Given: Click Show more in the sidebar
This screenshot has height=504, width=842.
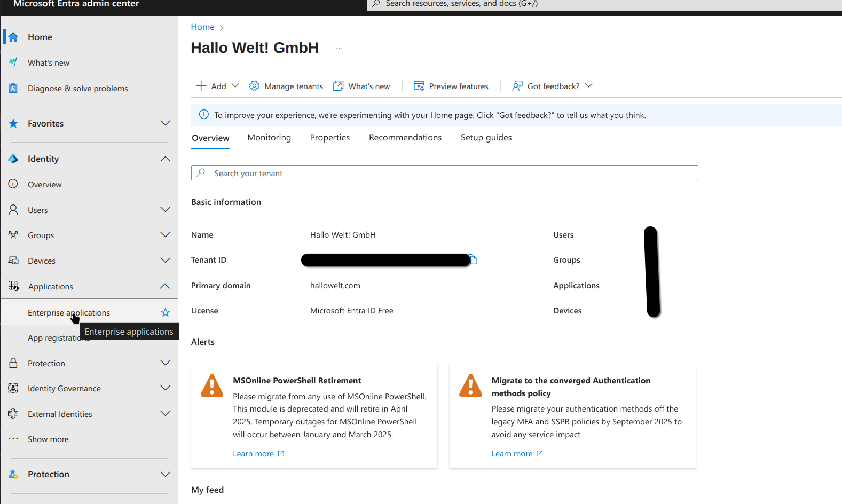Looking at the screenshot, I should [48, 439].
